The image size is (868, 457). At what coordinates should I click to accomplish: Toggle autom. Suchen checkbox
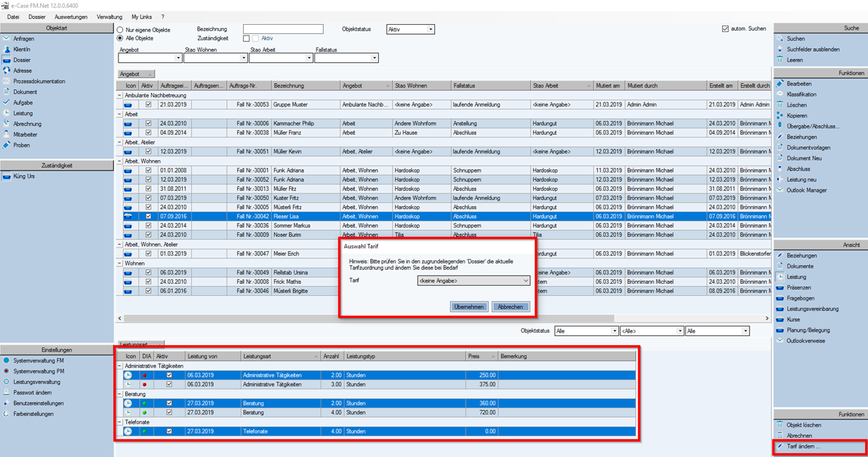(725, 29)
